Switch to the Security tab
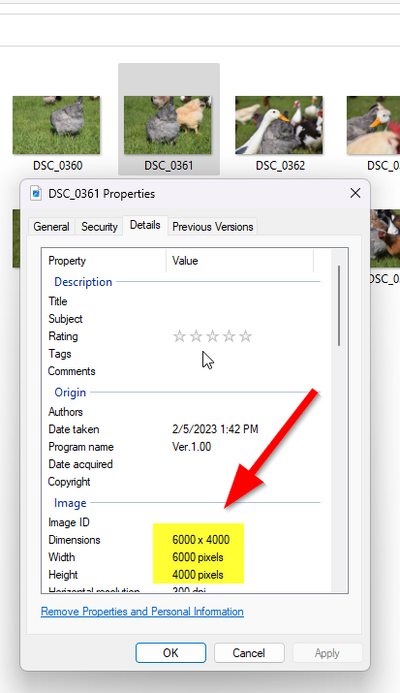400x693 pixels. 99,227
